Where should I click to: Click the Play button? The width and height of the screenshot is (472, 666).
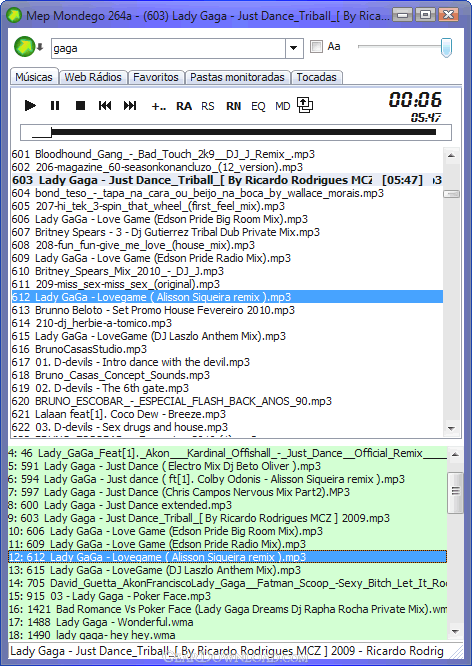click(x=30, y=105)
